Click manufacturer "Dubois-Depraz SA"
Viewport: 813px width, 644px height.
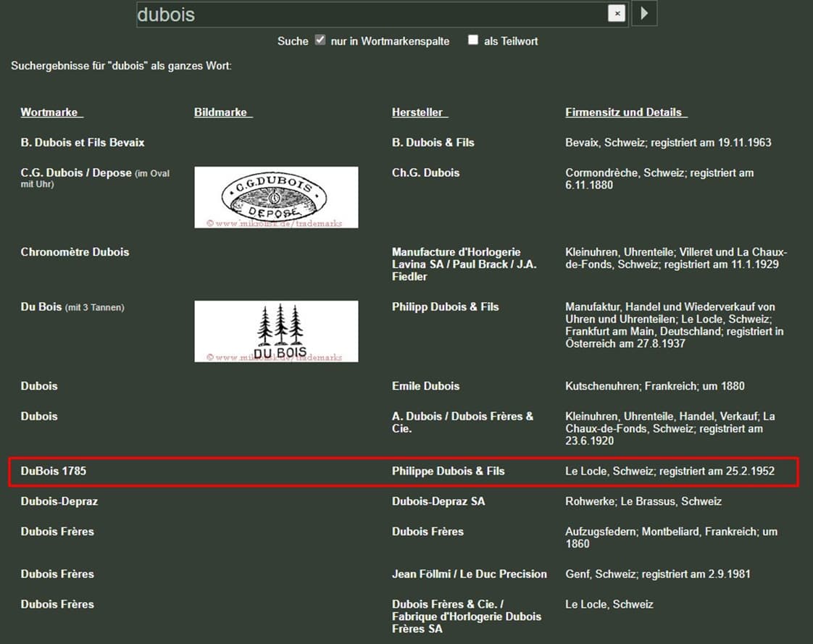click(438, 501)
